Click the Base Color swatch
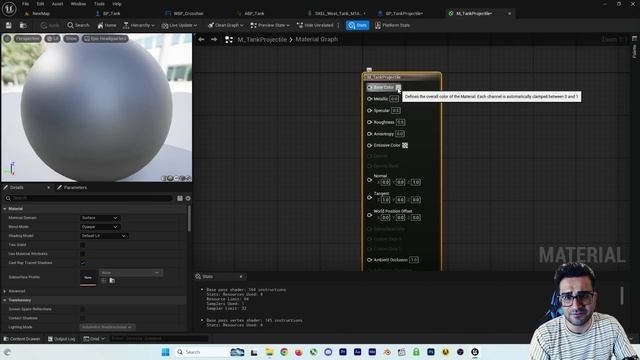Screen dimensions: 640x360 (x=398, y=87)
